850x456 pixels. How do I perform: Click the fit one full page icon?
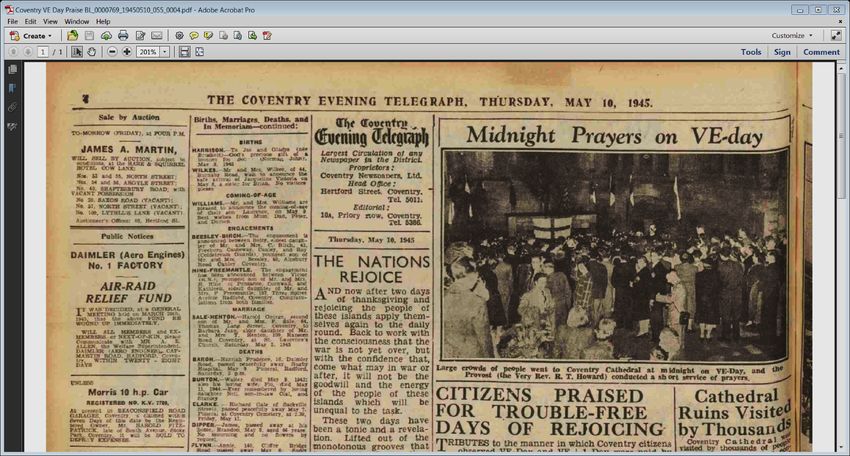coord(199,52)
